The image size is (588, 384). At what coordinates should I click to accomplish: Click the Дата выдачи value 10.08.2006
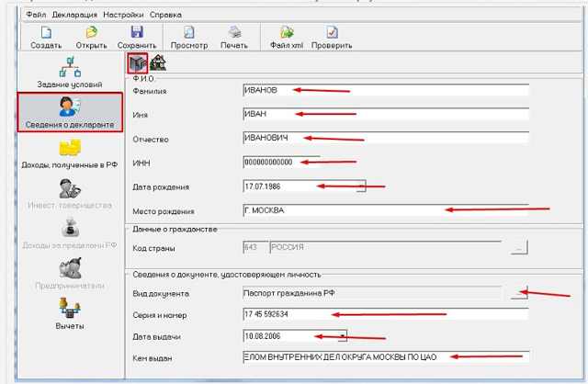263,336
